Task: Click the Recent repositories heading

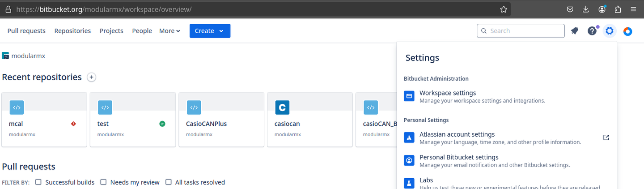Action: 42,77
